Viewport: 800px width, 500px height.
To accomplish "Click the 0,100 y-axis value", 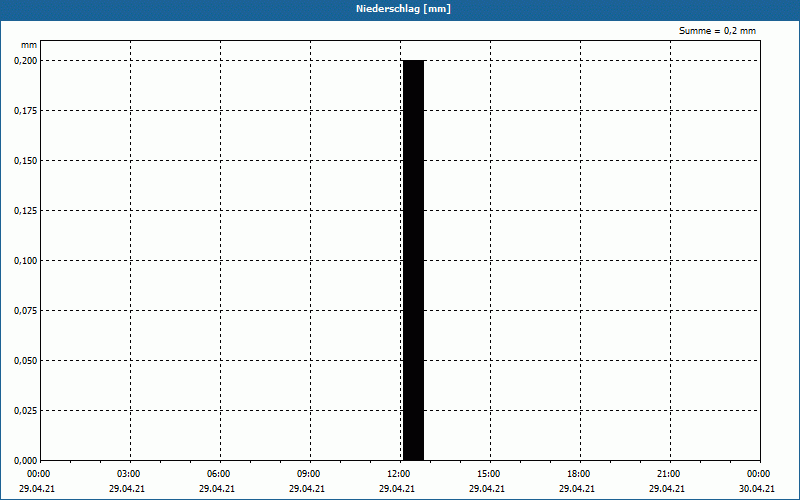I will click(26, 260).
